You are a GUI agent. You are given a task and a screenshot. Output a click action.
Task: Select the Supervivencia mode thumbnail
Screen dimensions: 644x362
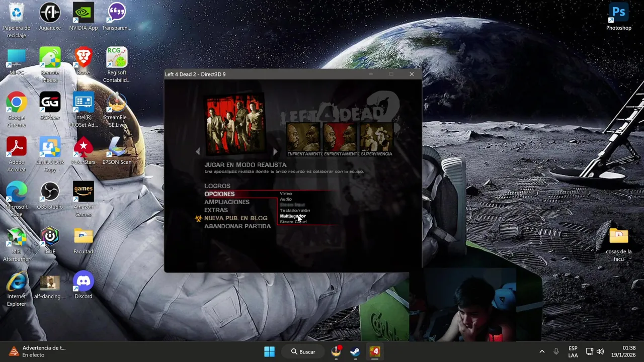(x=376, y=137)
